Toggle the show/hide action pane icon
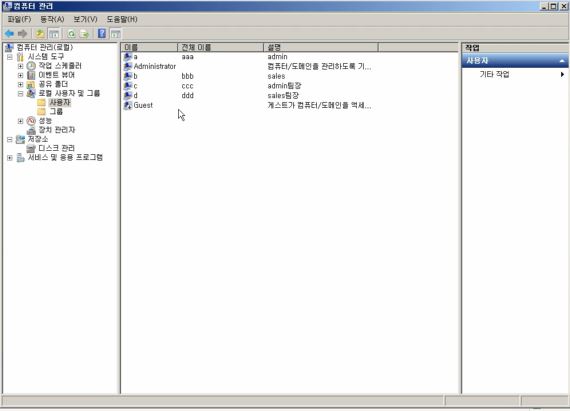This screenshot has width=570, height=411. tap(116, 34)
